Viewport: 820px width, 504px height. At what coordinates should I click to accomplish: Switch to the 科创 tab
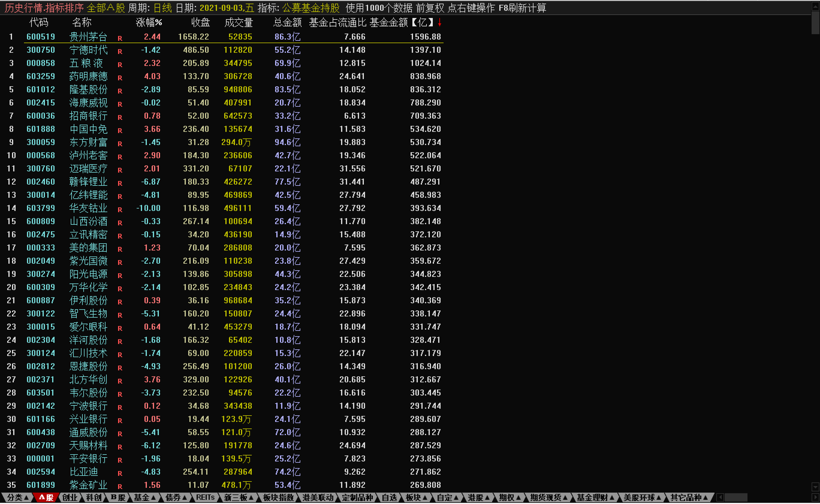tap(94, 498)
